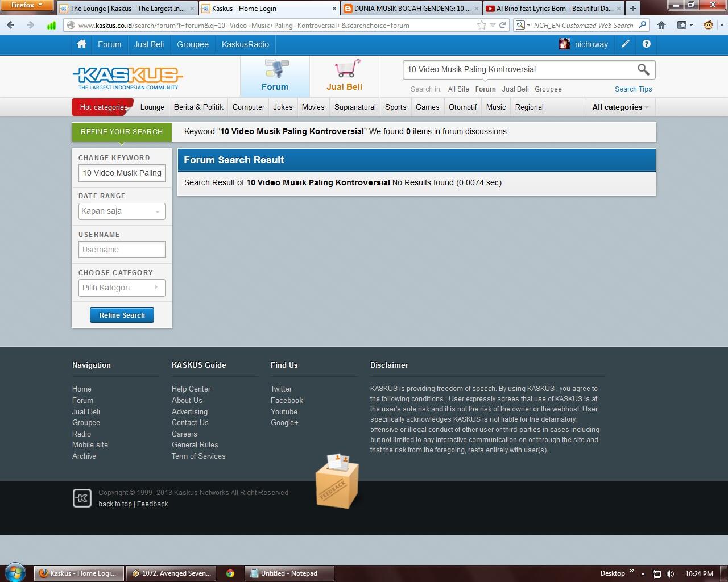Open Chrome from the taskbar

[x=230, y=573]
